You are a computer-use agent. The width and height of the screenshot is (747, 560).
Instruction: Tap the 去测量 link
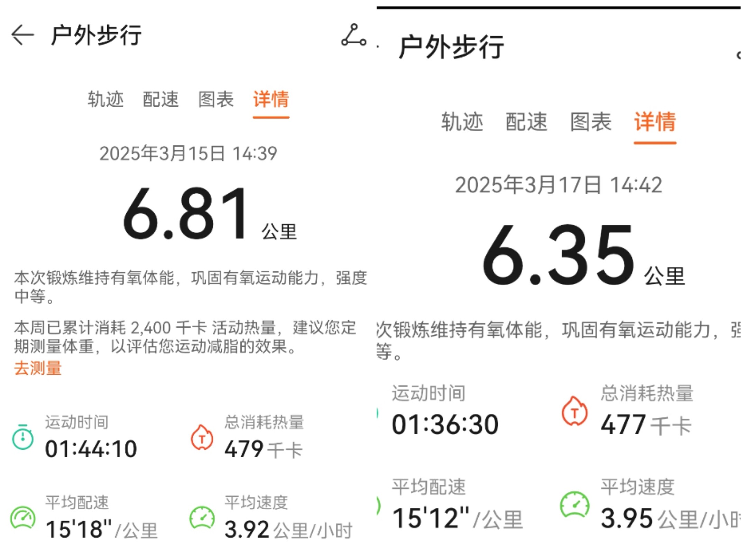tap(38, 368)
